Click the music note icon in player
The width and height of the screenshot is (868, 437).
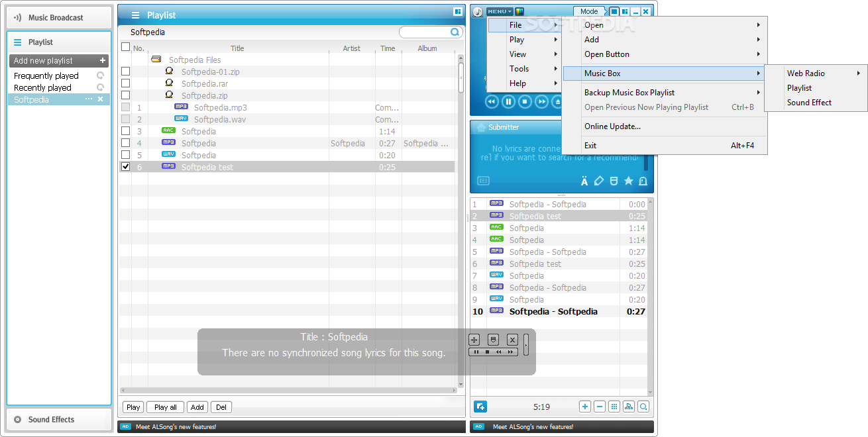pyautogui.click(x=478, y=12)
